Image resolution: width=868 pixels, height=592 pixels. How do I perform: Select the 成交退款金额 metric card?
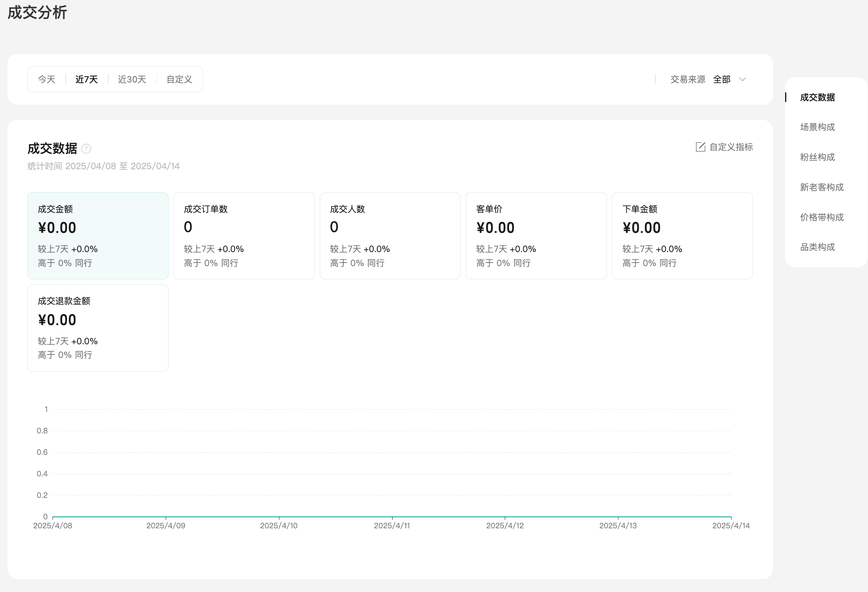pos(98,328)
